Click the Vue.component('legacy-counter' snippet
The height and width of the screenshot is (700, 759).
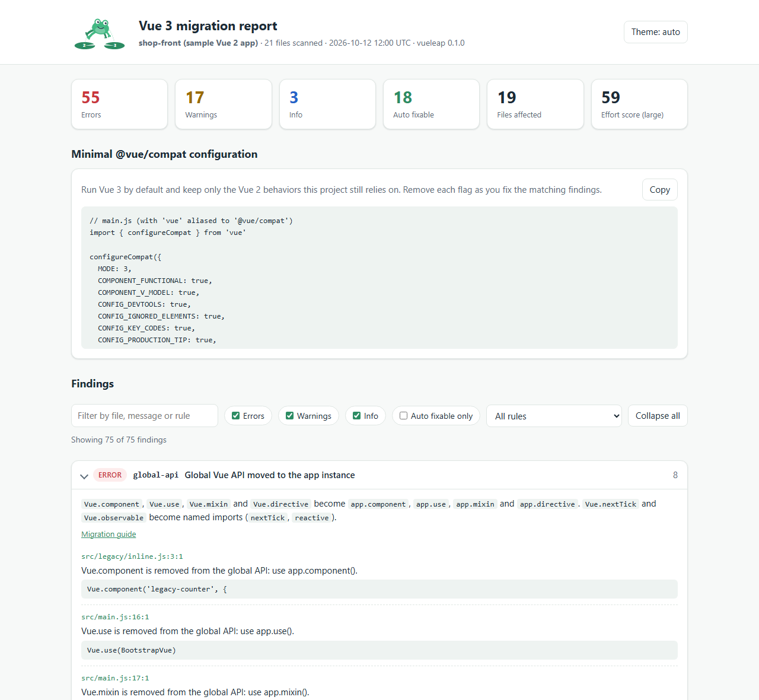click(379, 589)
